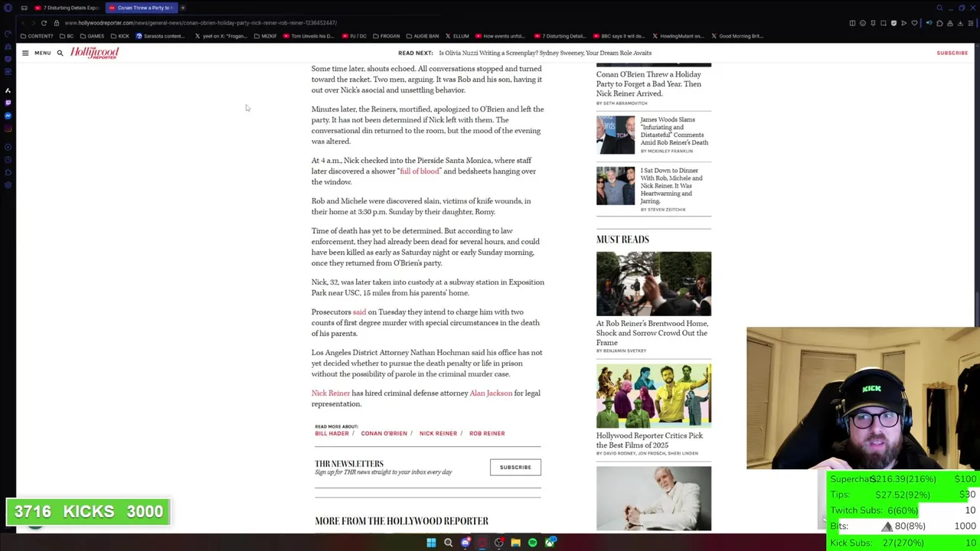
Task: Click the pin board icon in address bar
Action: (x=873, y=23)
